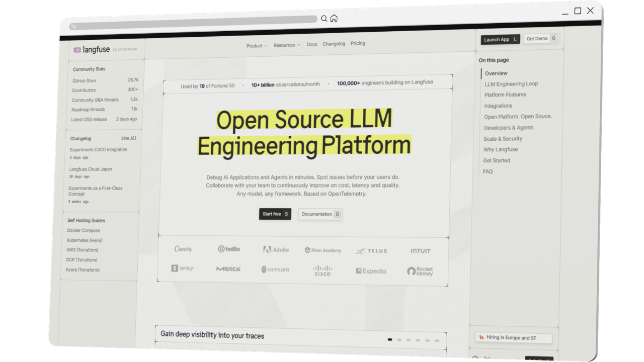Click the TELUS logo
644x362 pixels.
click(x=372, y=251)
